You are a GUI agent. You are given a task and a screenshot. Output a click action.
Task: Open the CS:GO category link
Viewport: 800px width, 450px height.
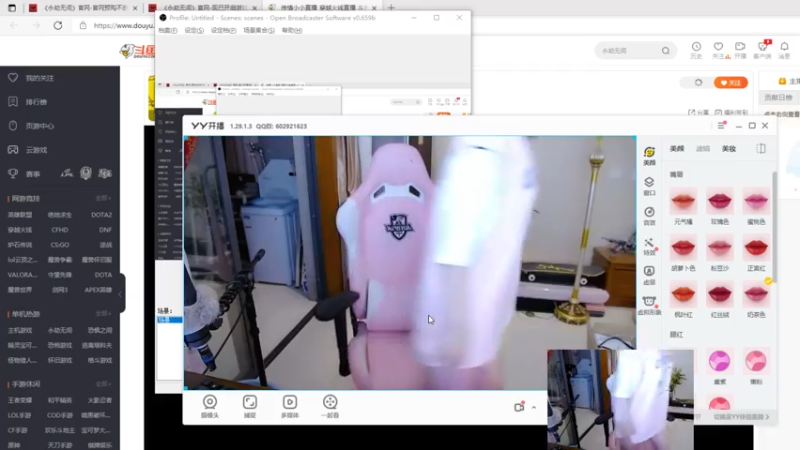click(x=60, y=245)
